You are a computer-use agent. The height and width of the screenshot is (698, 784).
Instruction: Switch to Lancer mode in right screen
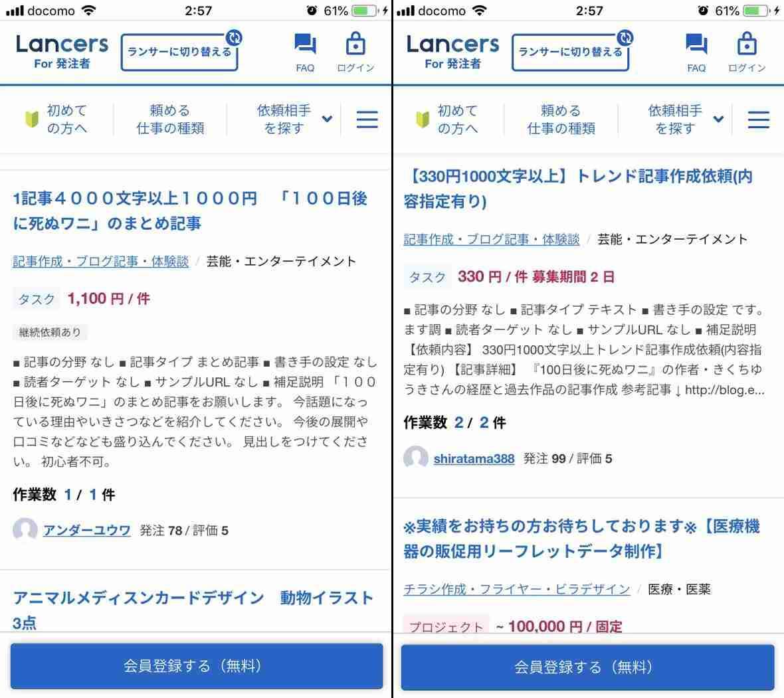coord(571,52)
